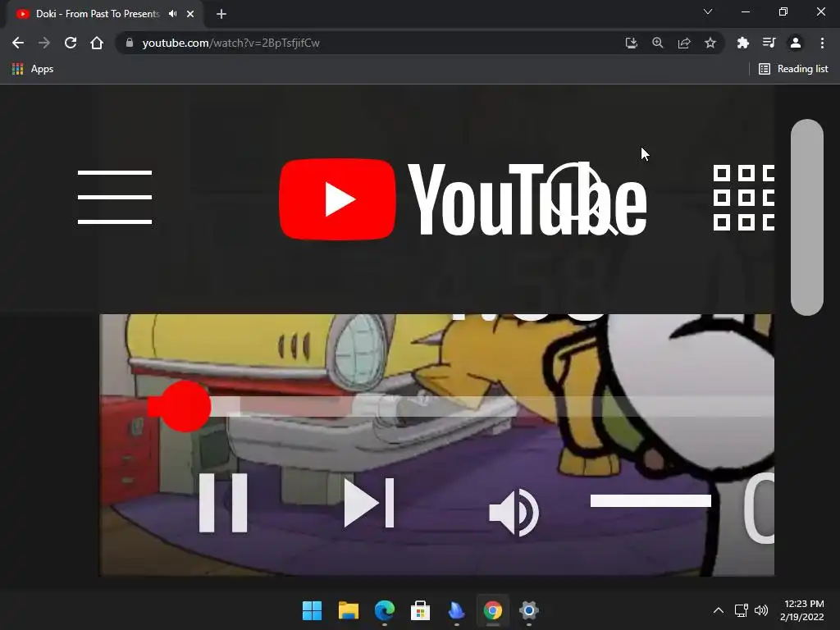Open the taskbar volume control
This screenshot has height=630, width=840.
760,610
